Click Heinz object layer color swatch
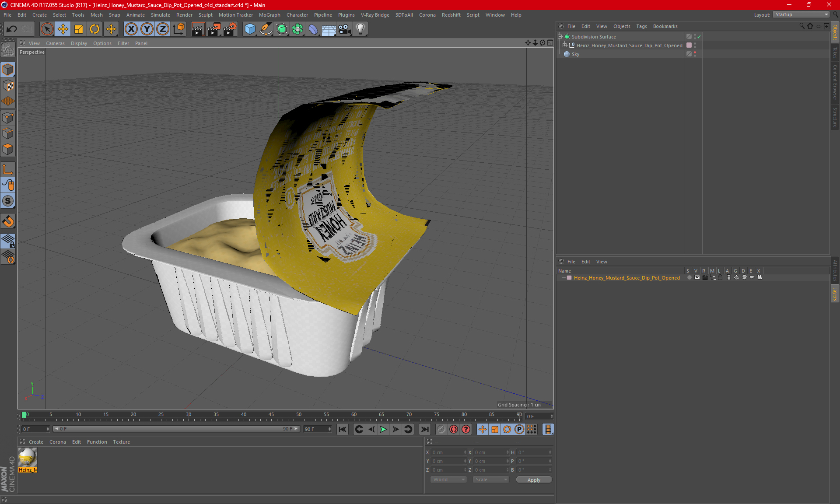 click(x=689, y=45)
